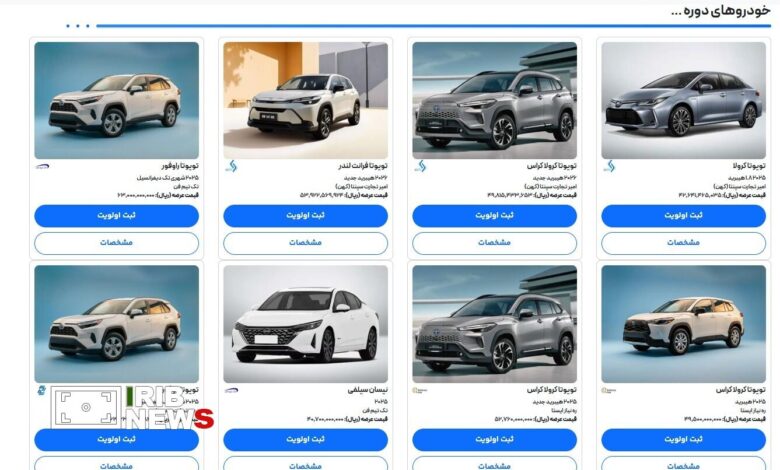The image size is (780, 470).
Task: Click the importer logo under Toyota Frontlander card
Action: coord(231,166)
